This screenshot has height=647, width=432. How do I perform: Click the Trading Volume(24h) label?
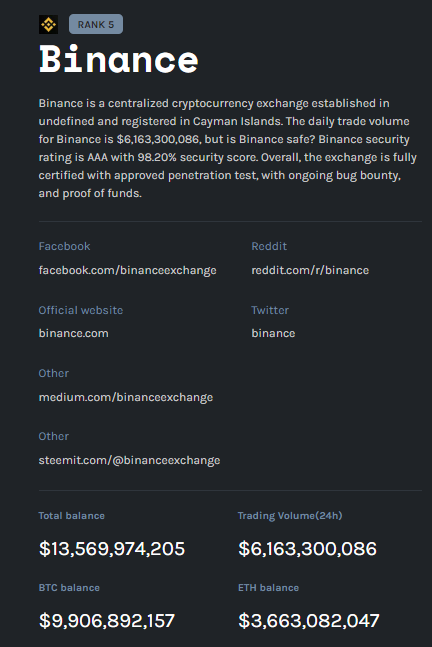tap(290, 516)
